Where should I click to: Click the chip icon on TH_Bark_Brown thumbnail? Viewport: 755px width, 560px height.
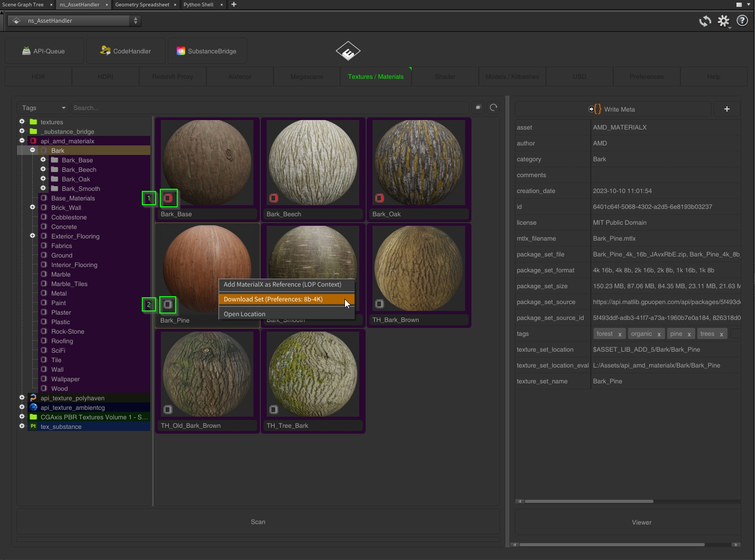pyautogui.click(x=379, y=304)
